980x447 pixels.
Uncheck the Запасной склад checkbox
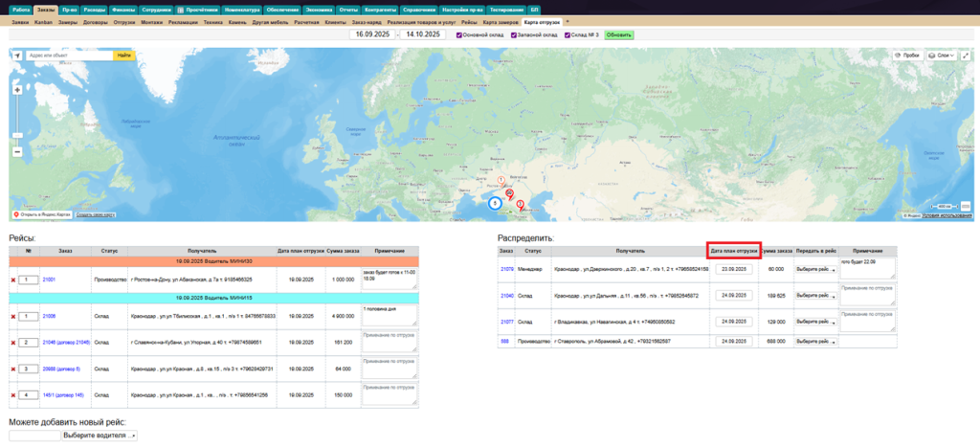click(x=512, y=34)
